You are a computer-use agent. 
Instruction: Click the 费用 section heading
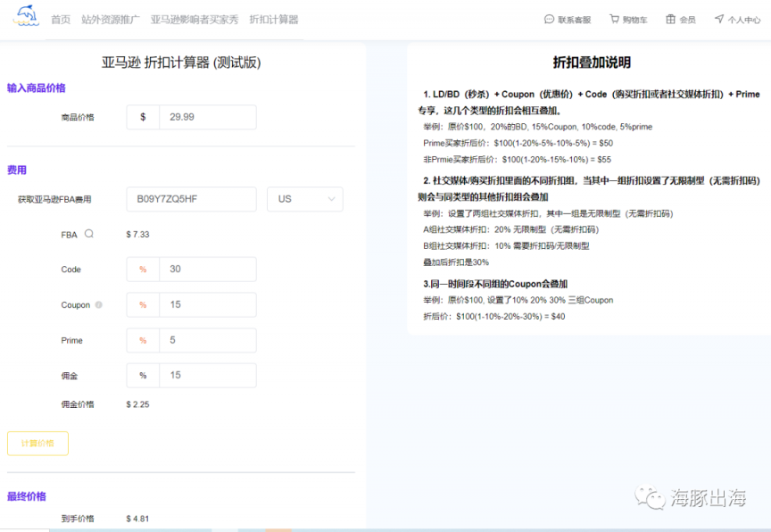(17, 170)
